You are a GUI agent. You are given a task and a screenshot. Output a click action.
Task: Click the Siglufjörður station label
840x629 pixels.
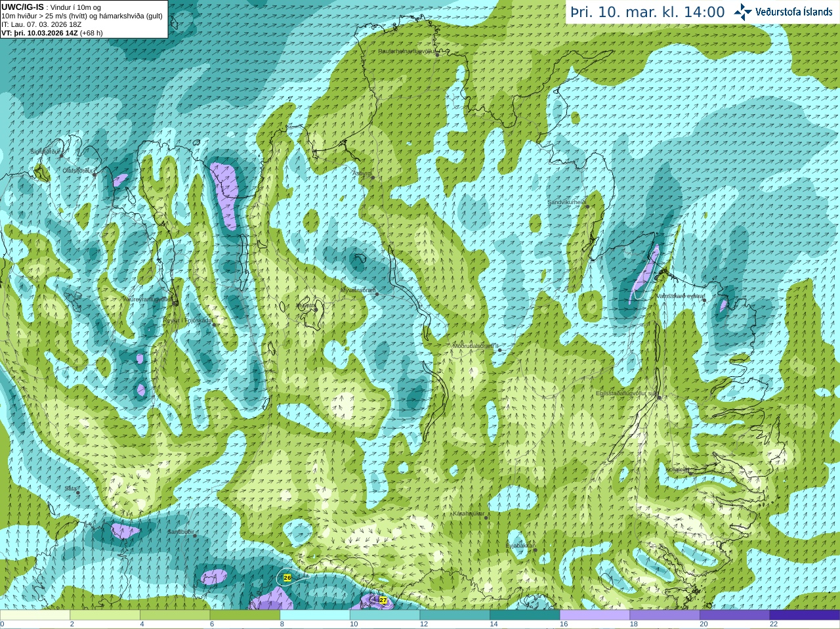[x=46, y=152]
